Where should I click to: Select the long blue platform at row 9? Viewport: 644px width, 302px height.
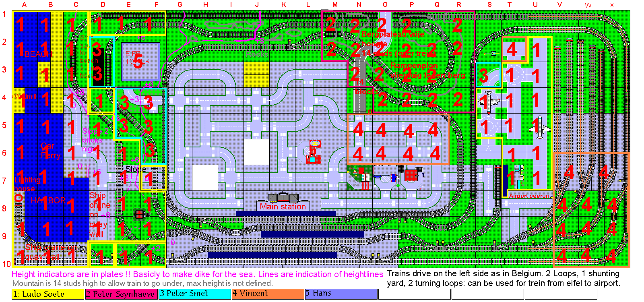click(312, 234)
